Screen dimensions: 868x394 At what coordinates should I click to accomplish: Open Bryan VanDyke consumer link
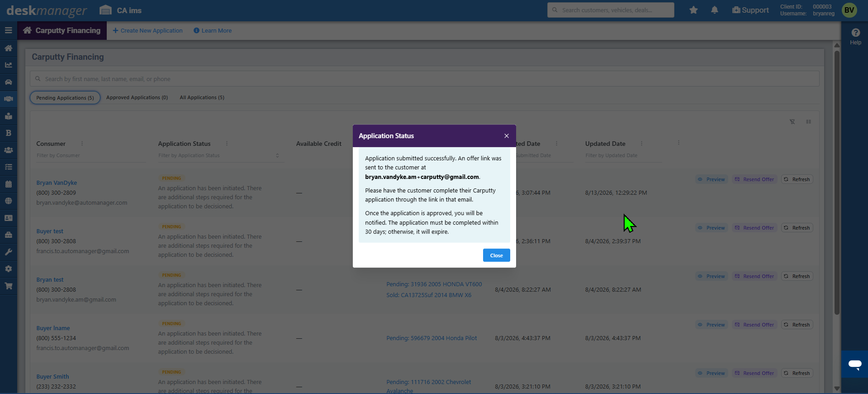[x=57, y=183]
